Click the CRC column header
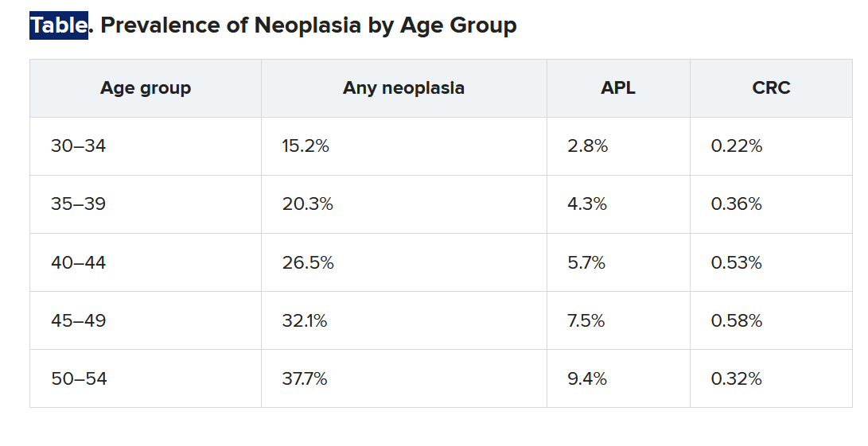 point(771,88)
